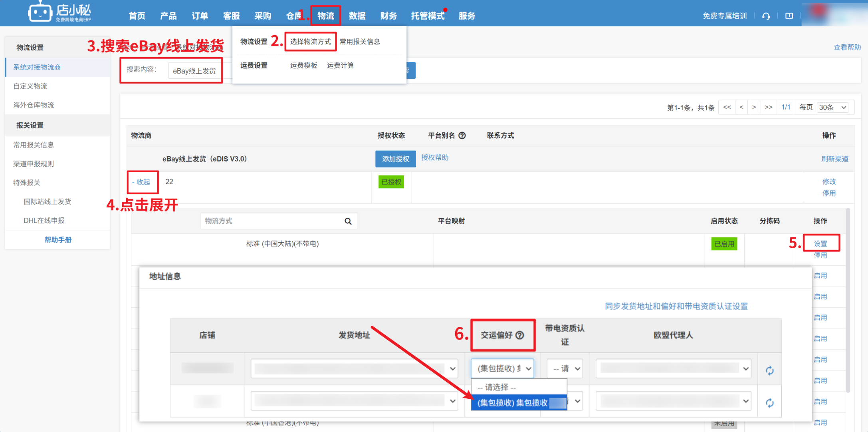Open 自定义物流 in the left sidebar

click(x=30, y=86)
